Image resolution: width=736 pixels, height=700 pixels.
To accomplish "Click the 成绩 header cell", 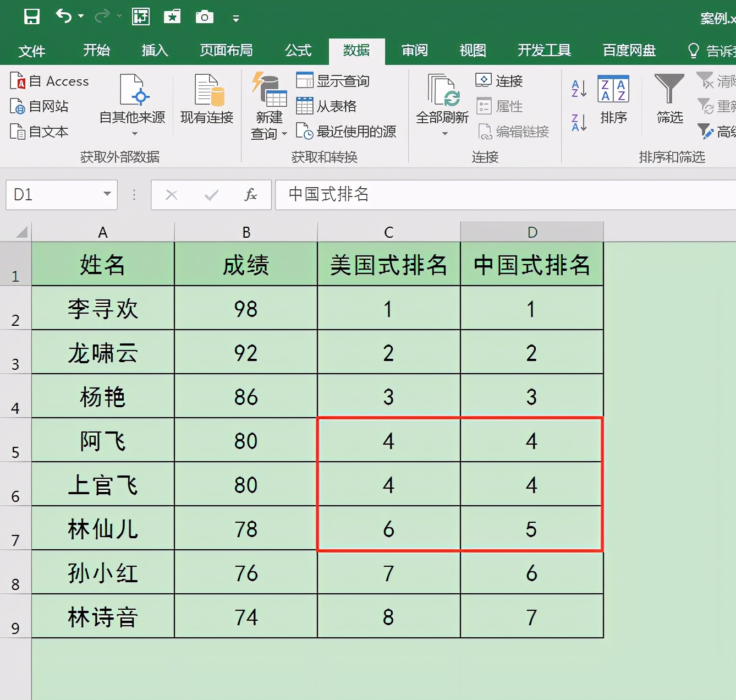I will tap(246, 264).
